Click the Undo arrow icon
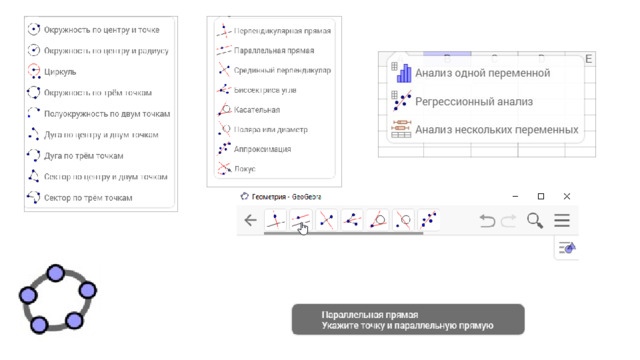Image resolution: width=640 pixels, height=360 pixels. [x=487, y=221]
